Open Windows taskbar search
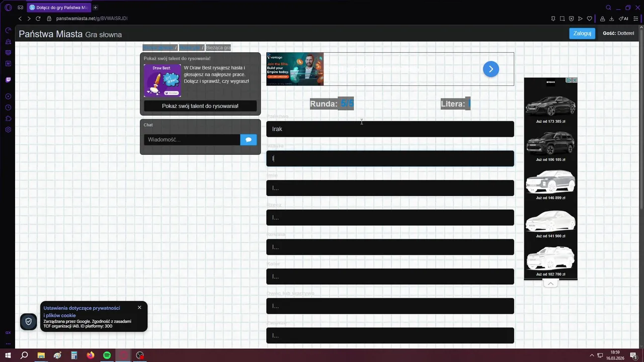Image resolution: width=644 pixels, height=362 pixels. click(x=24, y=355)
